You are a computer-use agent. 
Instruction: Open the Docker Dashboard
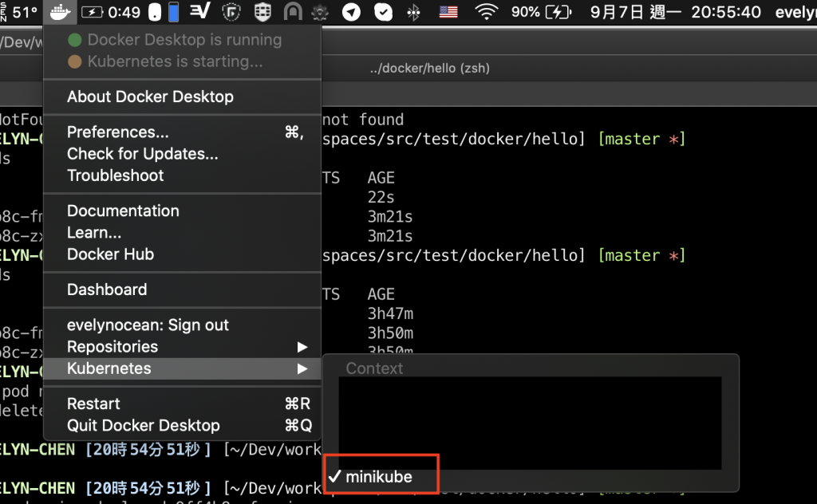(182, 289)
